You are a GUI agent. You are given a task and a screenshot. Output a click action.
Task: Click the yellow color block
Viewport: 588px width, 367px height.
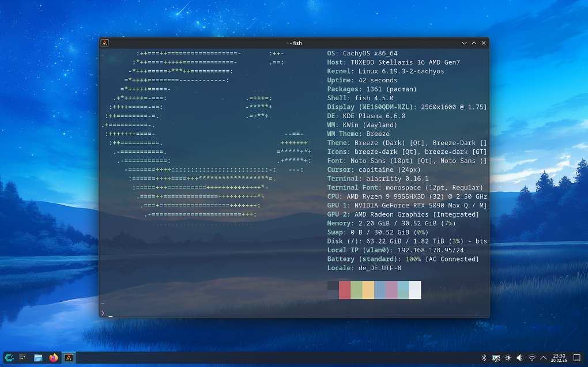click(x=368, y=290)
